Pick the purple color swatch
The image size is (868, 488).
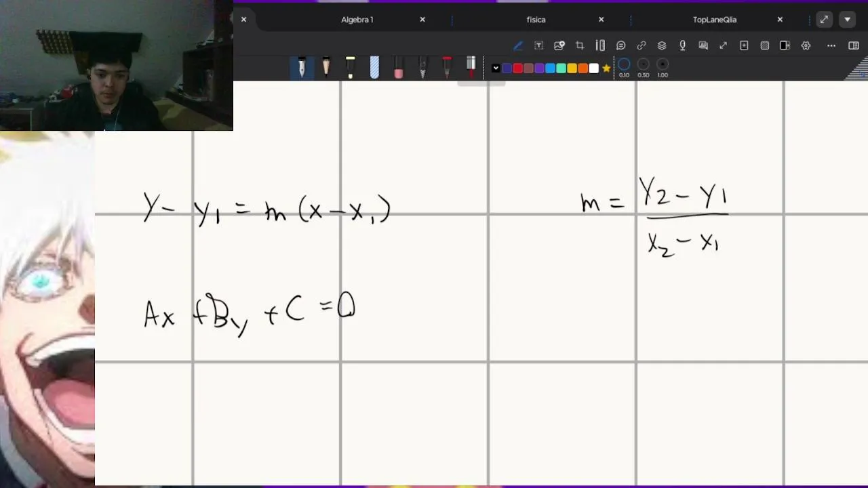point(539,68)
